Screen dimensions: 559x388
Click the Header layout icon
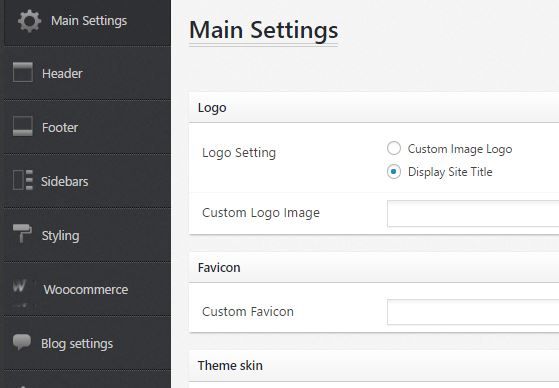(22, 72)
